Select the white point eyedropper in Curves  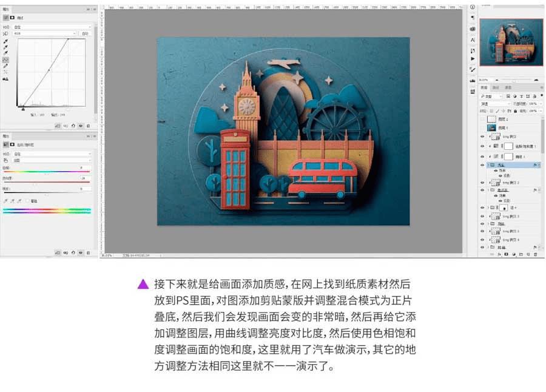5,53
